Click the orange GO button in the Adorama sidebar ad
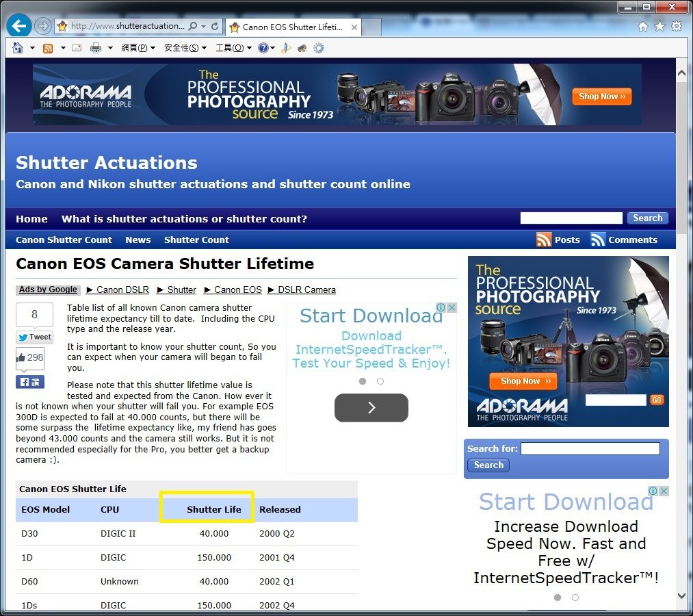This screenshot has width=693, height=616. 656,400
